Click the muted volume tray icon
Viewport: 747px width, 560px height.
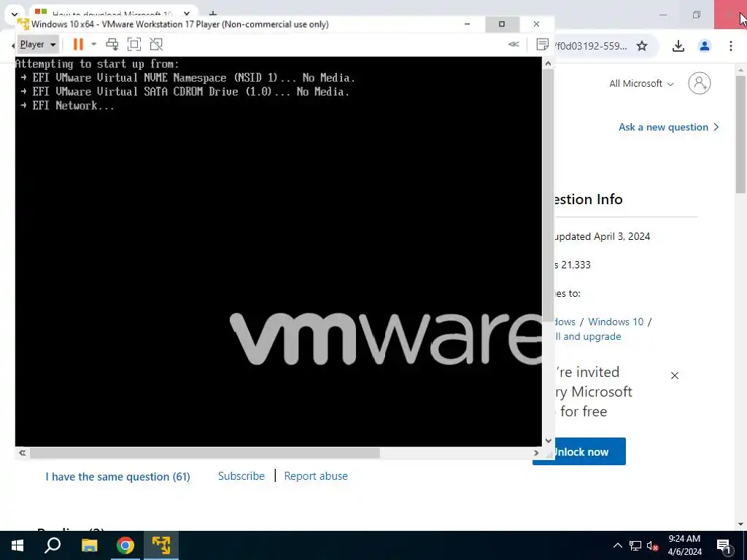tap(653, 545)
